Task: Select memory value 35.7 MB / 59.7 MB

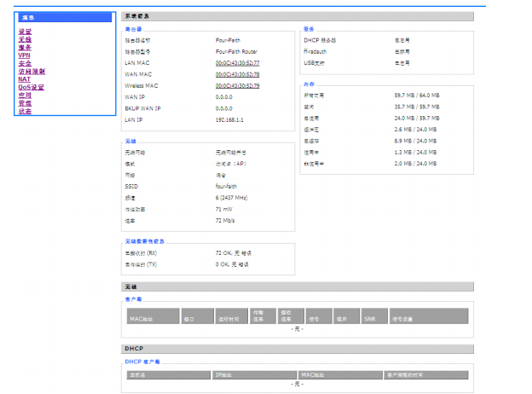Action: pos(417,107)
